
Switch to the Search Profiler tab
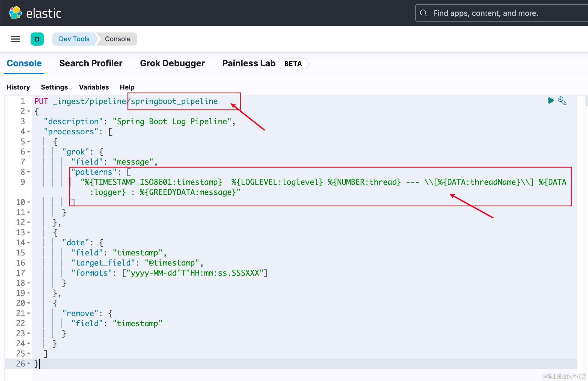91,63
